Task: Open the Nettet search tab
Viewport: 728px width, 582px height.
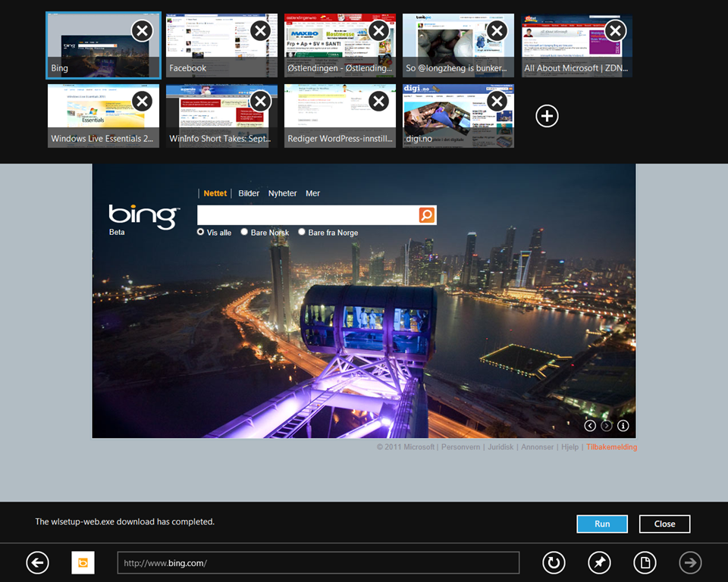Action: click(x=215, y=193)
